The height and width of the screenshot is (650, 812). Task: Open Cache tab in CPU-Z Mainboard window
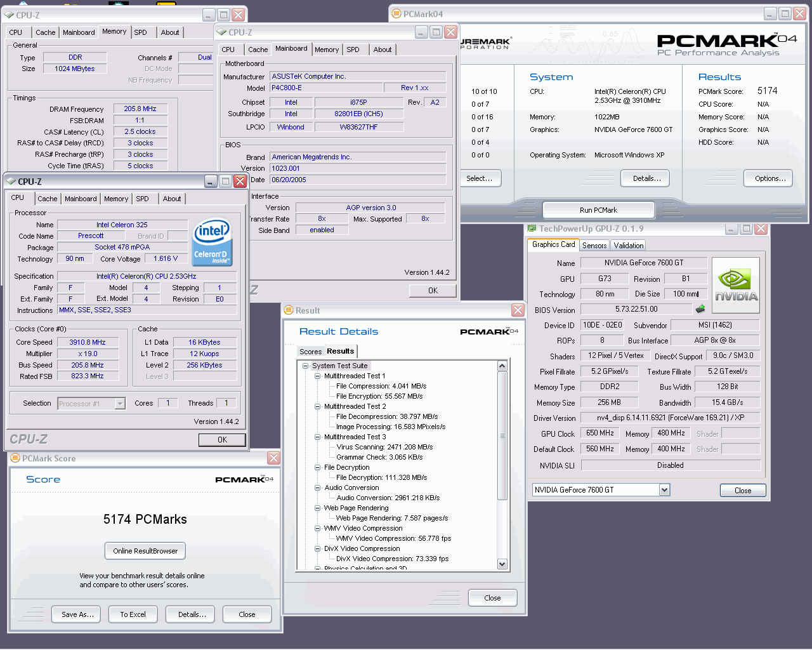[x=258, y=50]
